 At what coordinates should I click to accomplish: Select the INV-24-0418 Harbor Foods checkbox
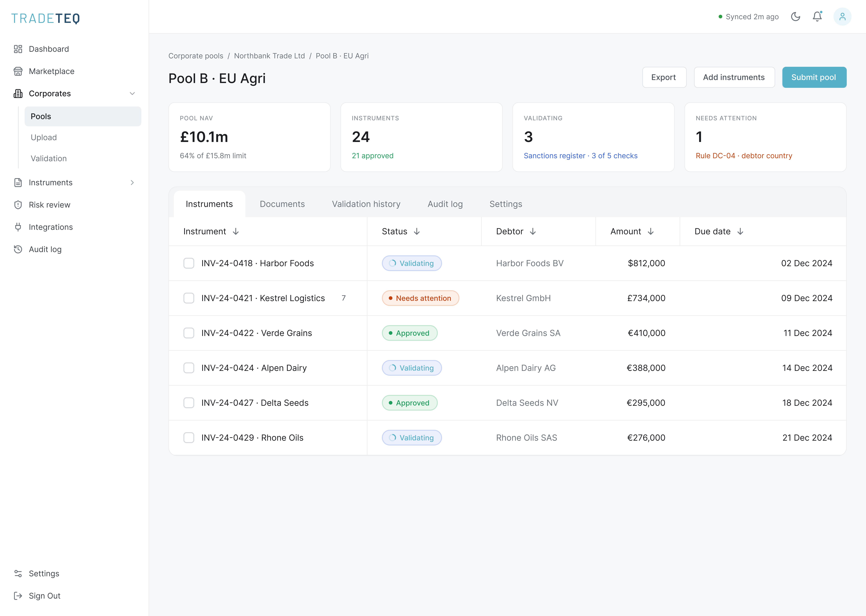[189, 263]
